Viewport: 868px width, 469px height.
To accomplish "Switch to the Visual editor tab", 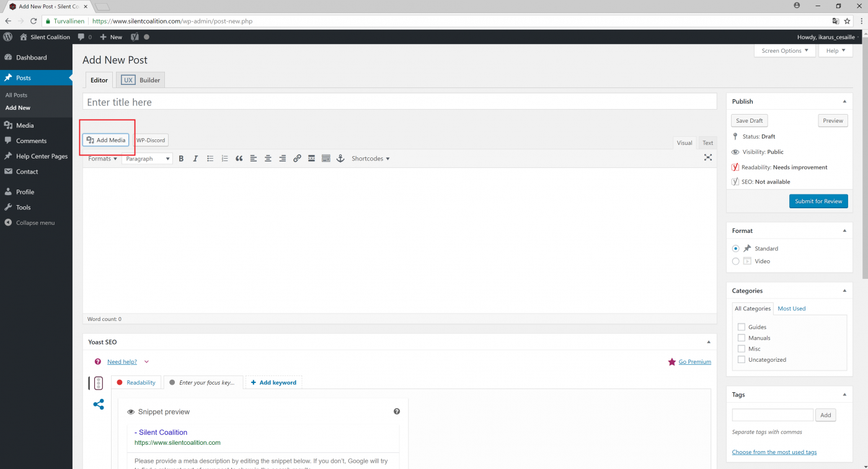I will pyautogui.click(x=684, y=142).
